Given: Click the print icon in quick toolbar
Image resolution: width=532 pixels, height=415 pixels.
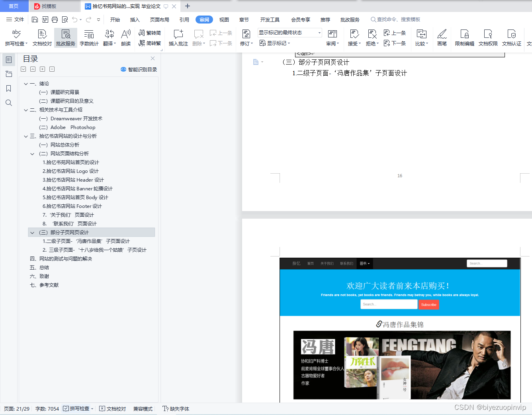Looking at the screenshot, I should point(55,20).
